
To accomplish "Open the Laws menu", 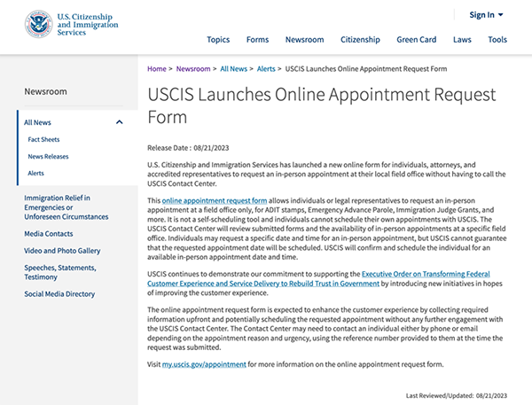I will tap(462, 40).
